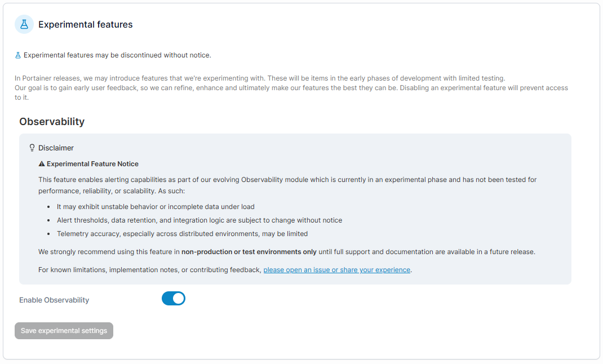The image size is (603, 364).
Task: Click the "In Portaineer releases" description paragraph
Action: pyautogui.click(x=259, y=78)
